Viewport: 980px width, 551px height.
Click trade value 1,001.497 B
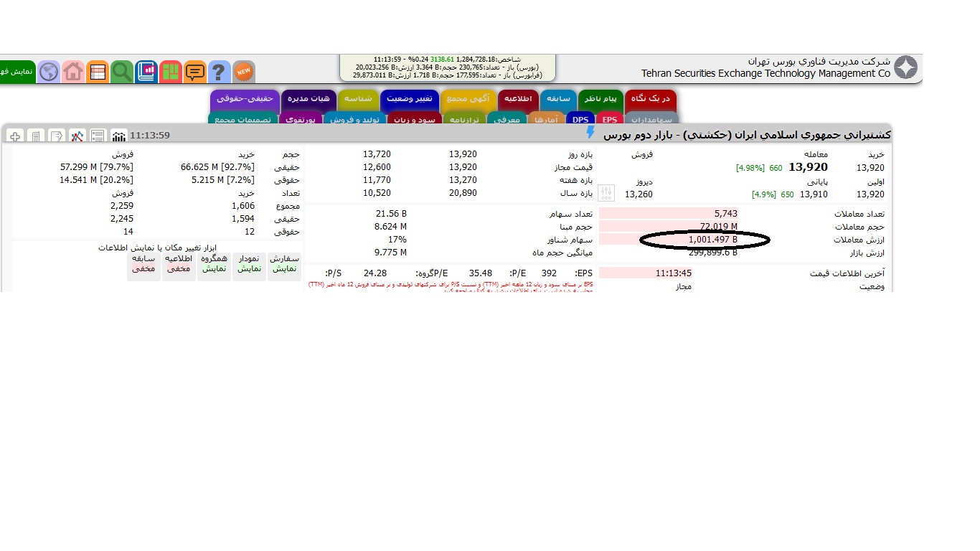click(712, 240)
